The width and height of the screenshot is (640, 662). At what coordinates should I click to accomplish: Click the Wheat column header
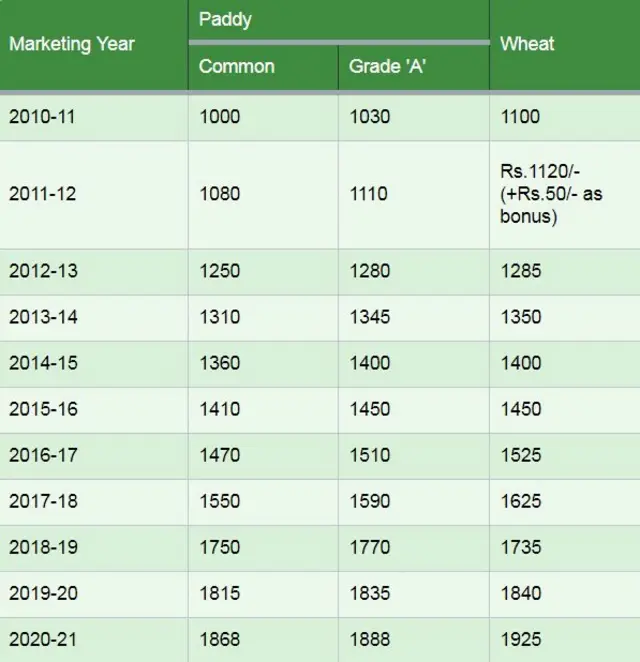pos(527,44)
